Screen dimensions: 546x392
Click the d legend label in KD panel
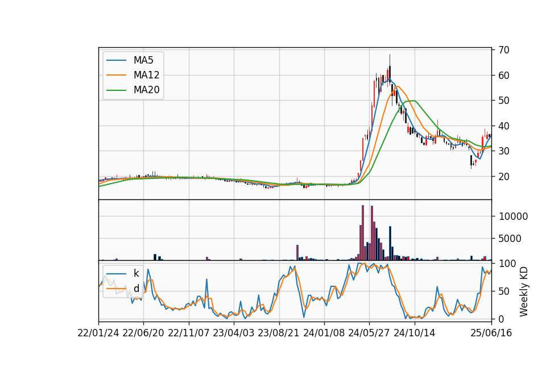pos(136,289)
